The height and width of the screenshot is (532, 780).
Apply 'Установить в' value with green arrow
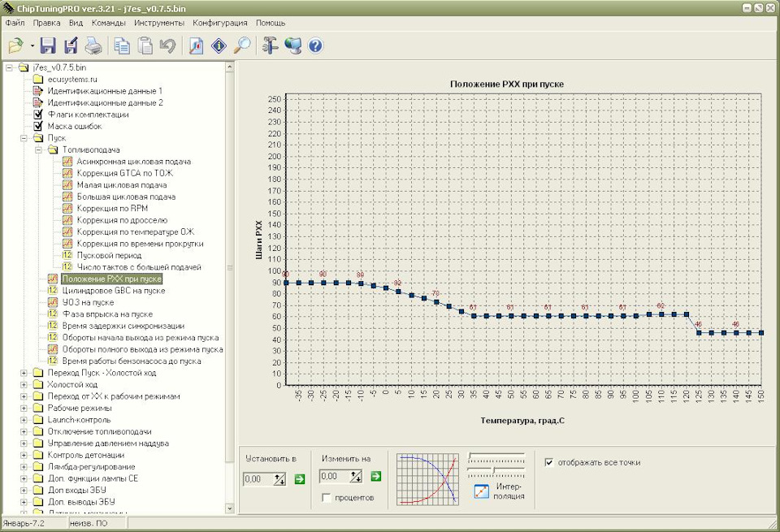tap(300, 479)
